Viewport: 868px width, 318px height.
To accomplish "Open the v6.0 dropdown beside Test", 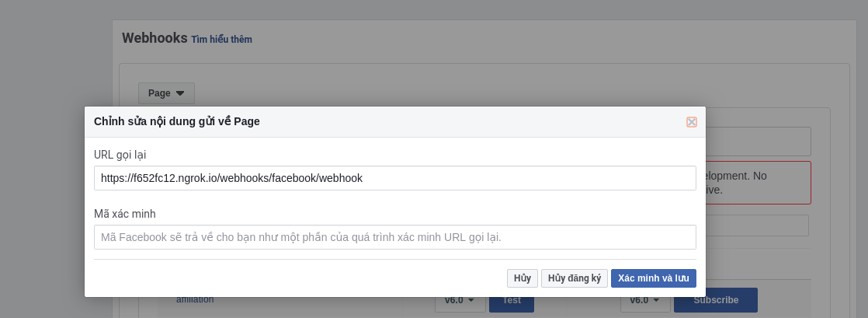I will (x=459, y=301).
